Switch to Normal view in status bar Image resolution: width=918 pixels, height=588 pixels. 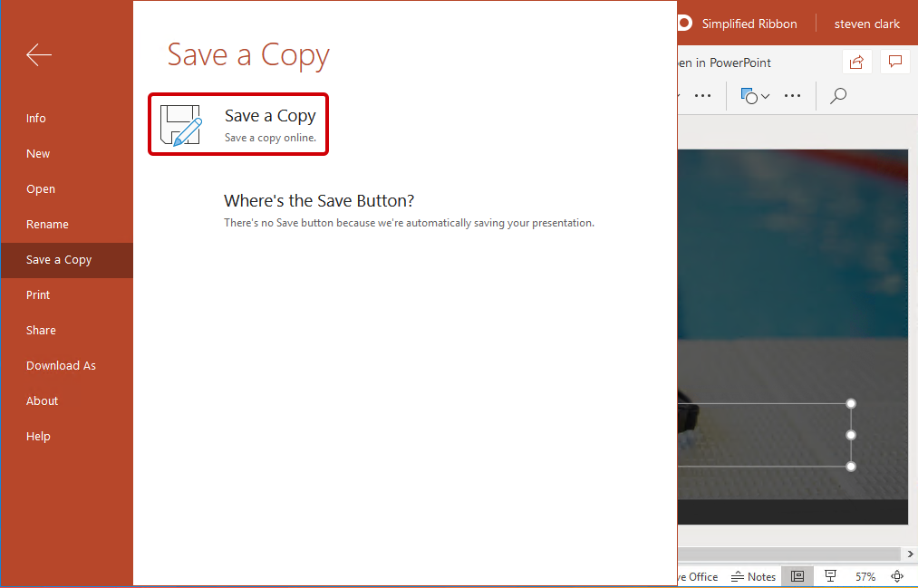pyautogui.click(x=797, y=576)
